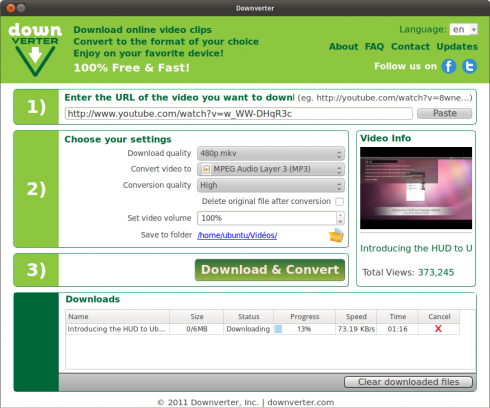The height and width of the screenshot is (408, 490).
Task: Click the Cancel column header
Action: coord(439,316)
